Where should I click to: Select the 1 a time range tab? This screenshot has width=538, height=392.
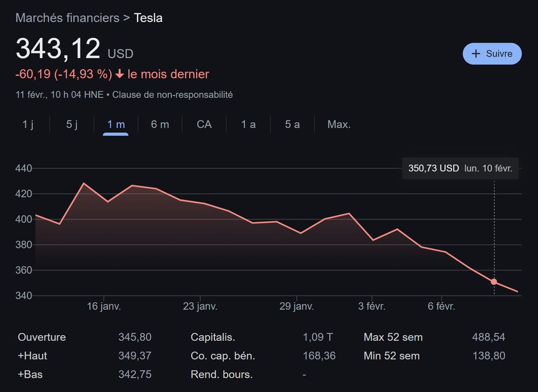pos(248,124)
